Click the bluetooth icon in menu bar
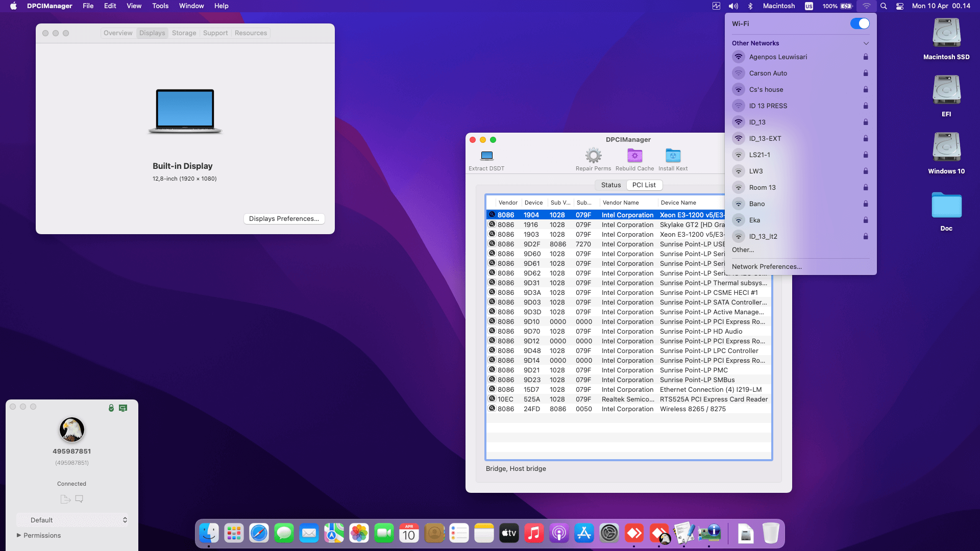Viewport: 980px width, 551px height. coord(750,6)
